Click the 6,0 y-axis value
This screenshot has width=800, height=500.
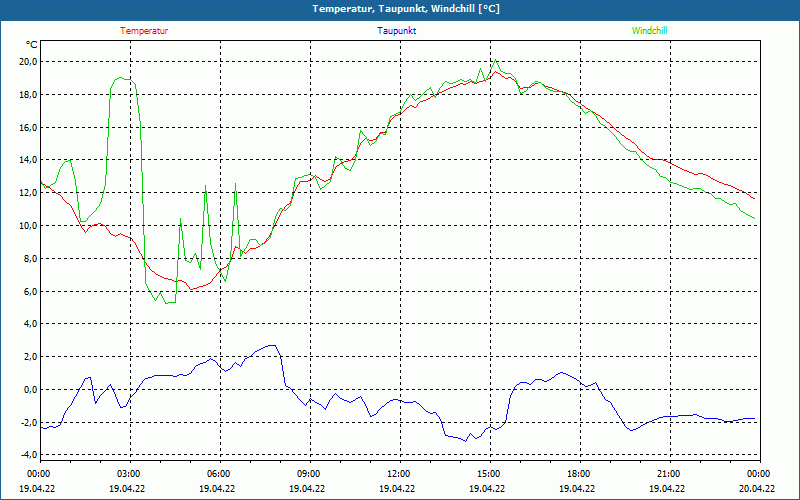coord(31,291)
